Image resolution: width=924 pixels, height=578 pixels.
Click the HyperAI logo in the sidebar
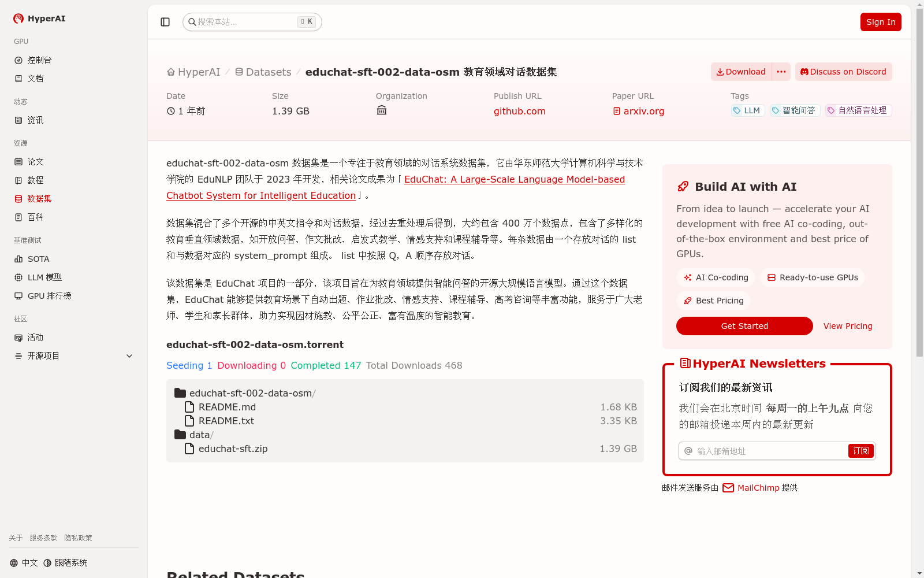point(39,18)
